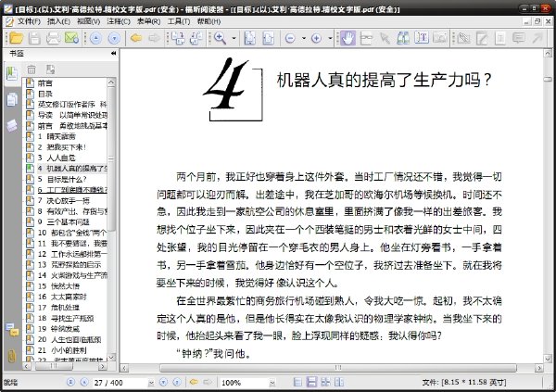
Task: Jump to first page in status bar
Action: point(70,382)
